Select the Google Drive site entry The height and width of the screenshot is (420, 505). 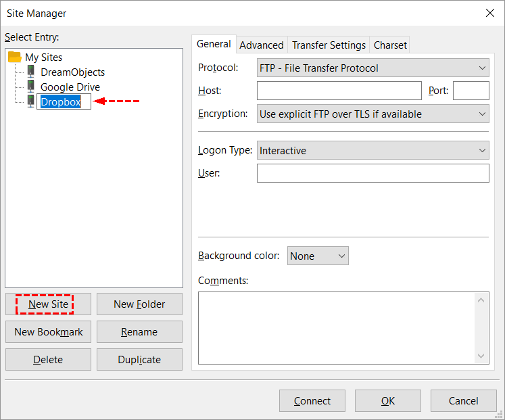point(70,87)
